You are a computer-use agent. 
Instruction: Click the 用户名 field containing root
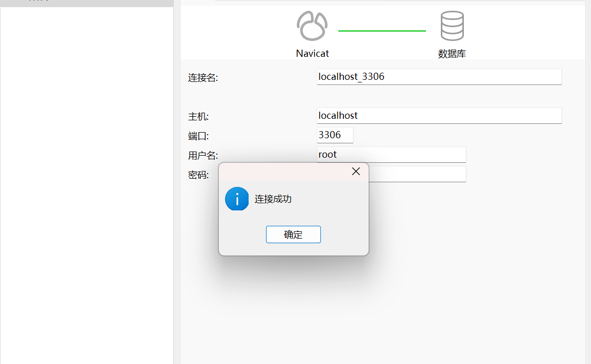(x=391, y=154)
